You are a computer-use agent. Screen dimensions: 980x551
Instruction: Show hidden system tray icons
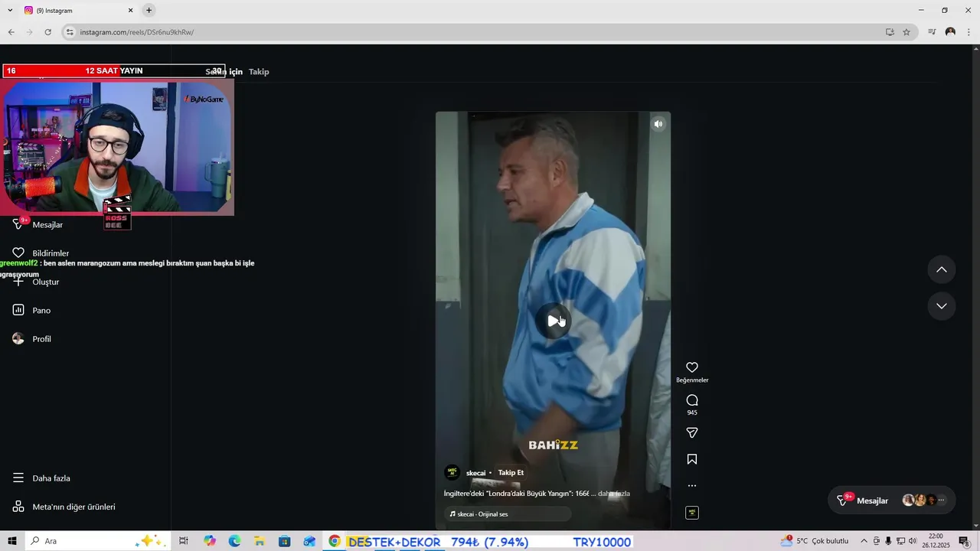point(864,541)
